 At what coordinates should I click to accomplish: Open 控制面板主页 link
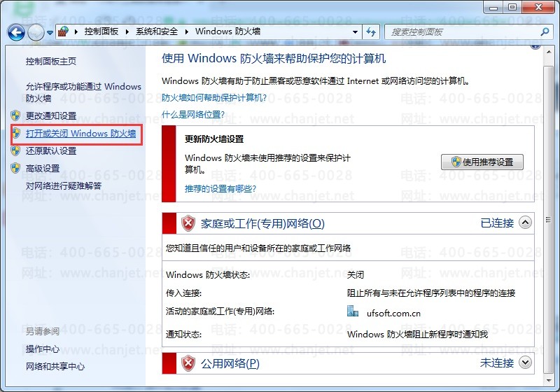click(50, 62)
